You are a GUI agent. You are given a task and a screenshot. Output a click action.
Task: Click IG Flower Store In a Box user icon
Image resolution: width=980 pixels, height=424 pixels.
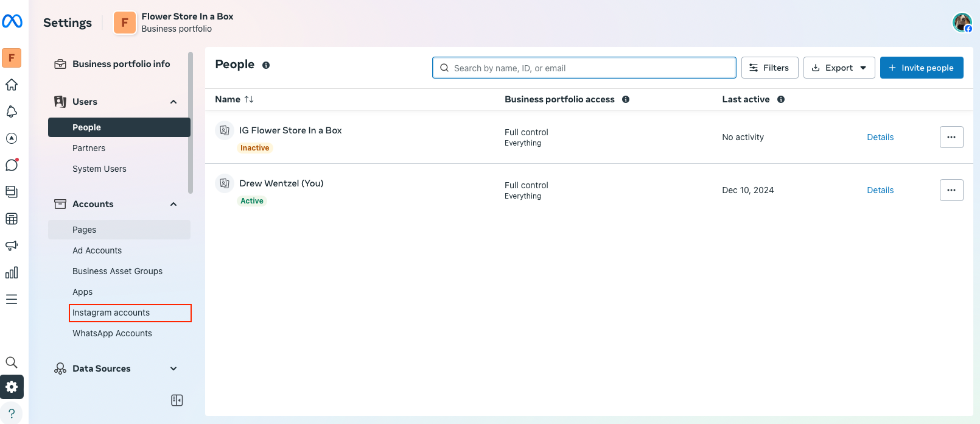(x=225, y=130)
